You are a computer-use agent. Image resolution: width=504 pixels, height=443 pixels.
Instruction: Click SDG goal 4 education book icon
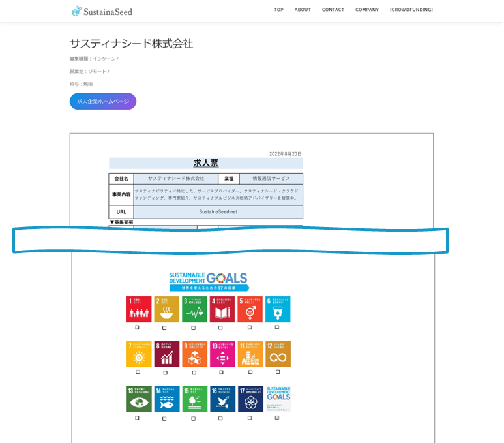coord(222,309)
